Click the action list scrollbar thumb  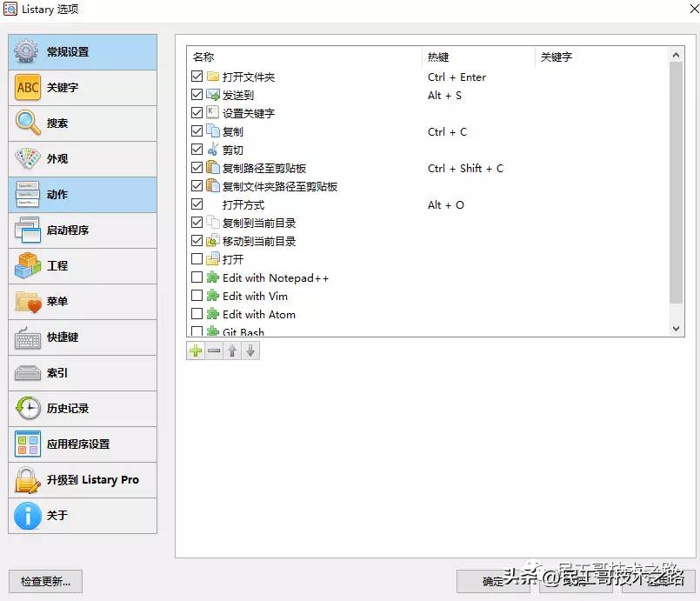[x=676, y=183]
